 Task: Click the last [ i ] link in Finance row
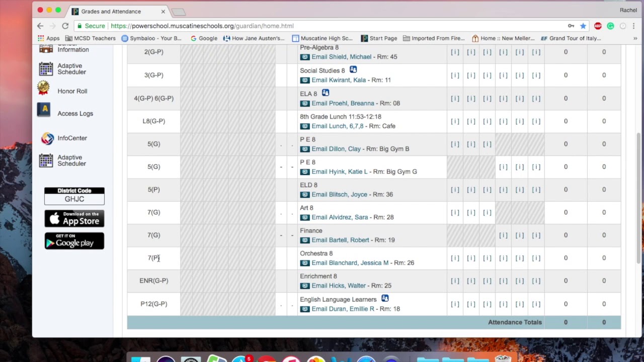coord(536,235)
